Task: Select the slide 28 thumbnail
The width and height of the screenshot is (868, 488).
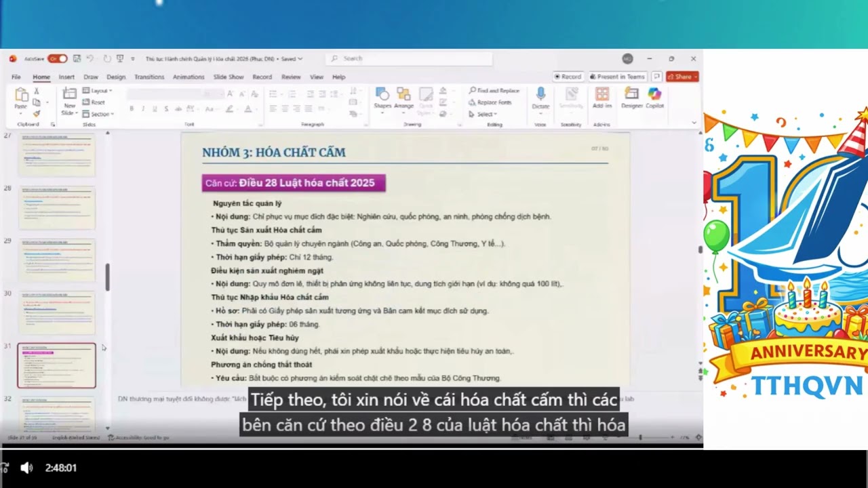Action: (x=56, y=207)
